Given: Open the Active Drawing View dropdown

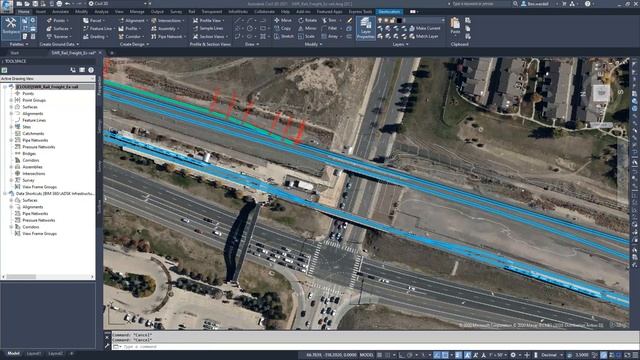Looking at the screenshot, I should [48, 78].
